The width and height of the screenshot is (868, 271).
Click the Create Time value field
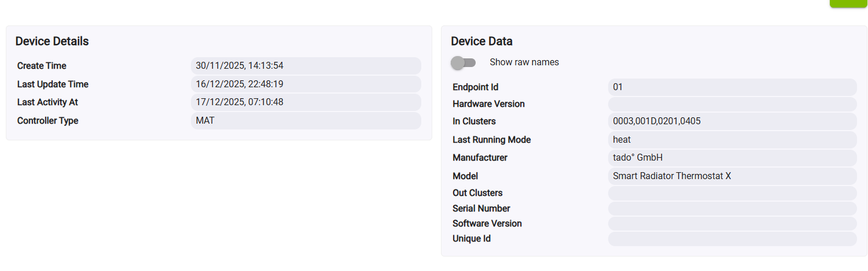(x=306, y=66)
